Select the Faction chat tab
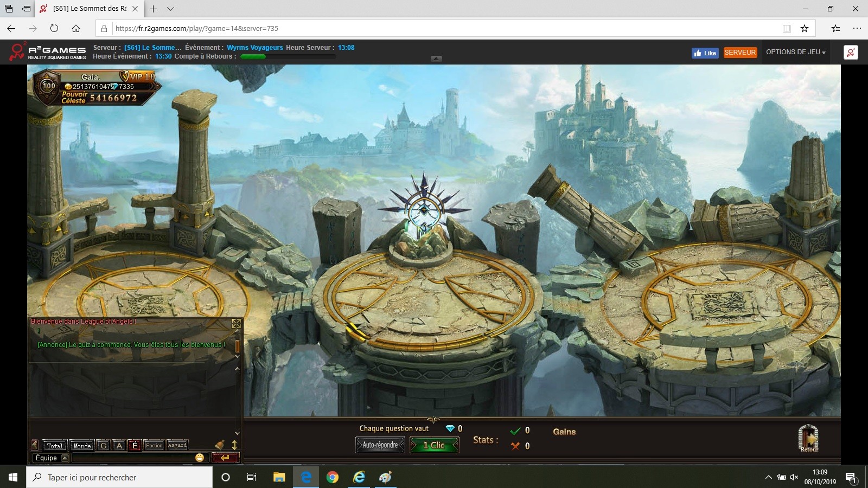 [x=154, y=446]
